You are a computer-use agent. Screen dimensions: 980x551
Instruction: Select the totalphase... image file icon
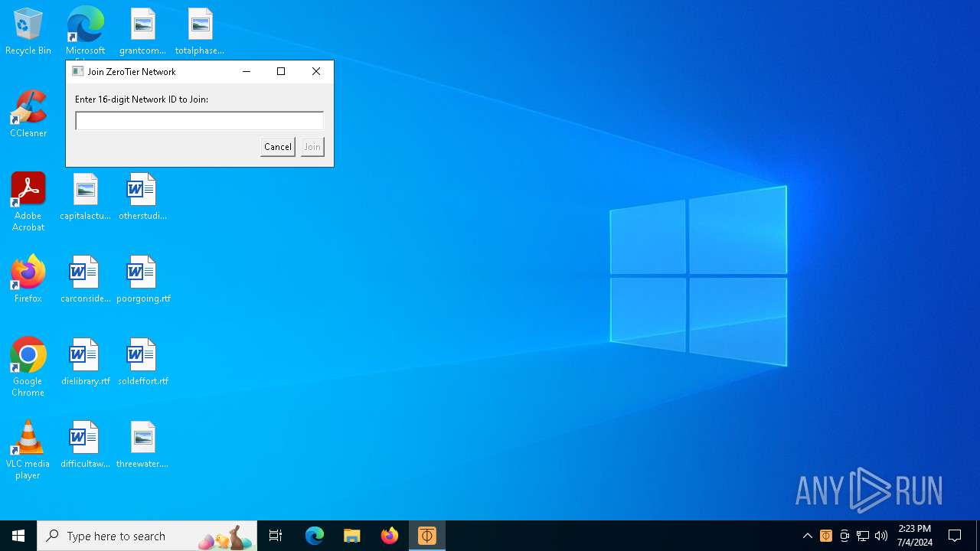[200, 31]
